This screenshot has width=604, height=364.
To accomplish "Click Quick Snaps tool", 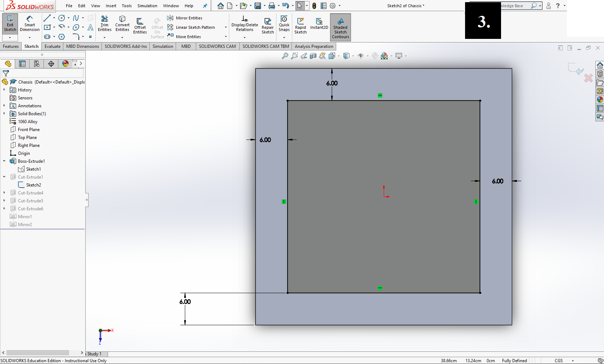I will [x=284, y=24].
